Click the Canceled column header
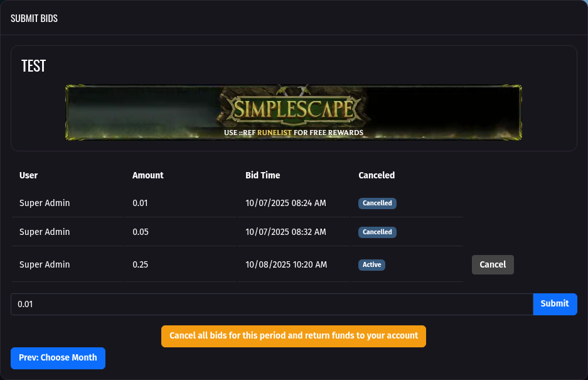This screenshot has height=380, width=588. pos(377,175)
